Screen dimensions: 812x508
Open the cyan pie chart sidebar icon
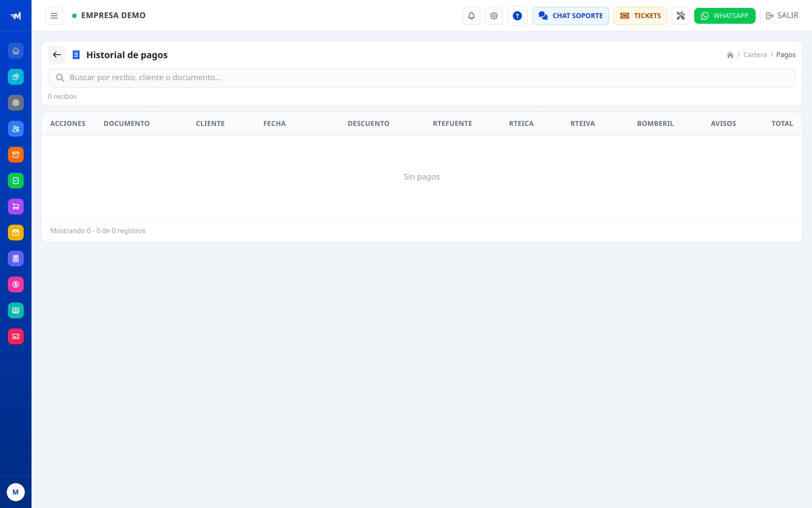tap(16, 76)
